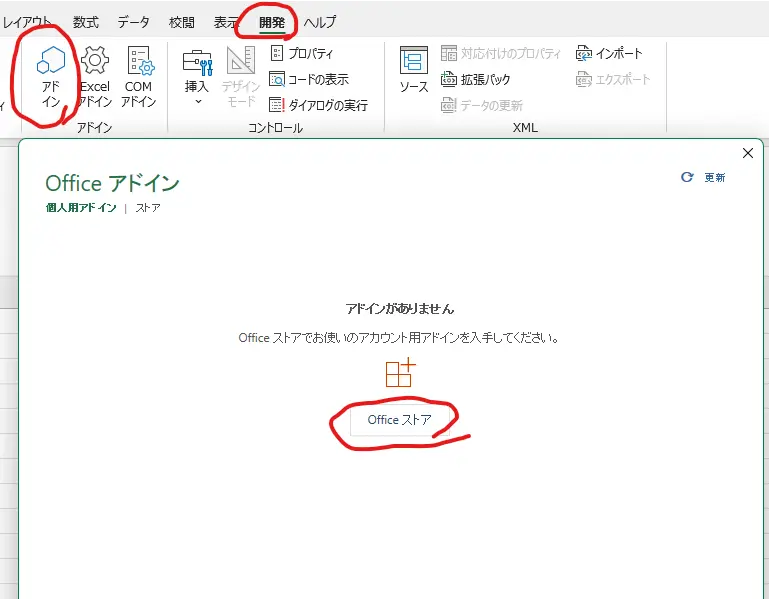Viewport: 769px width, 599px height.
Task: Select the 開発 ribbon tab
Action: (x=272, y=22)
